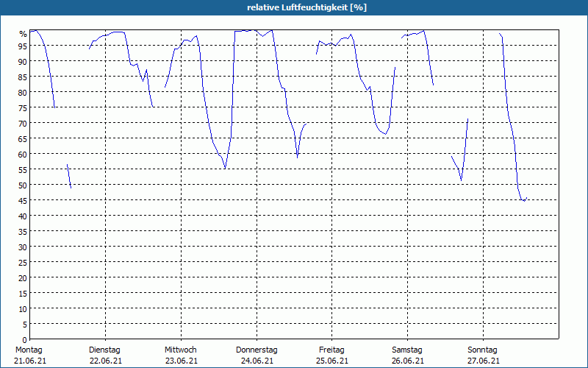Click the "Dienstag" day label

tap(104, 350)
